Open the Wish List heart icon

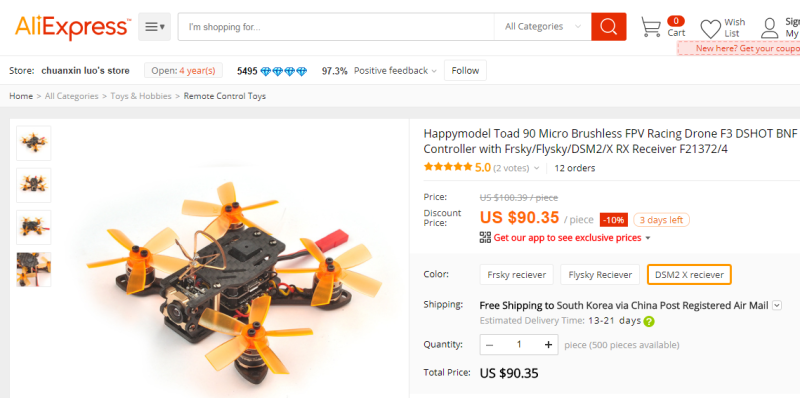(x=710, y=29)
